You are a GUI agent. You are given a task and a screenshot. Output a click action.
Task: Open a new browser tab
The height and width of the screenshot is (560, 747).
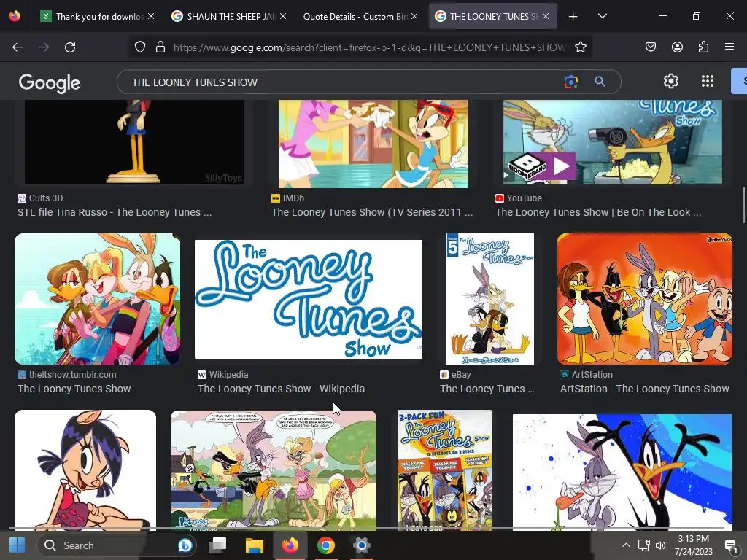click(x=573, y=17)
